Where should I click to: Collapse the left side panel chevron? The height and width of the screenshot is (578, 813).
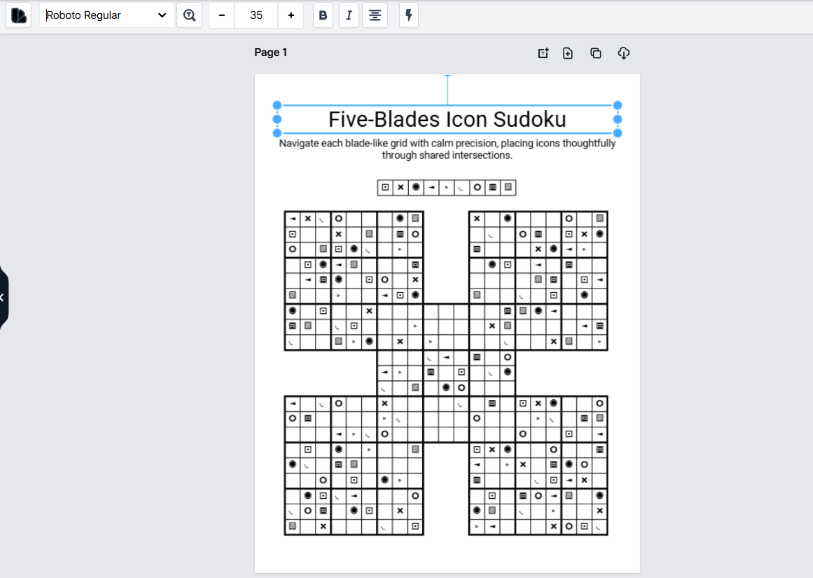click(x=3, y=296)
